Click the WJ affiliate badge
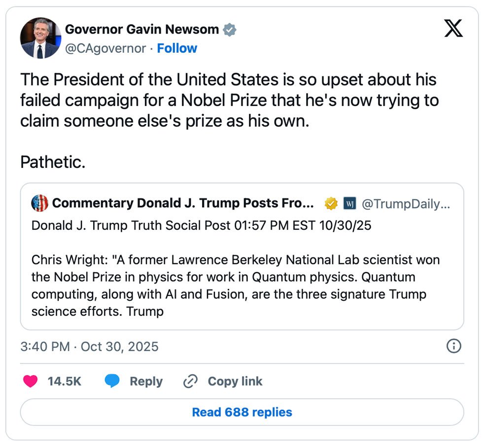Image resolution: width=483 pixels, height=448 pixels. pyautogui.click(x=349, y=203)
